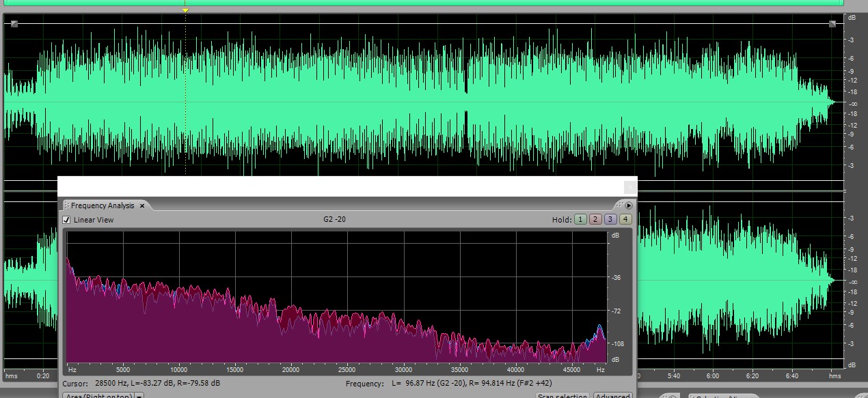This screenshot has height=398, width=868.
Task: Expand the graph style dropdown arrow
Action: (x=139, y=395)
